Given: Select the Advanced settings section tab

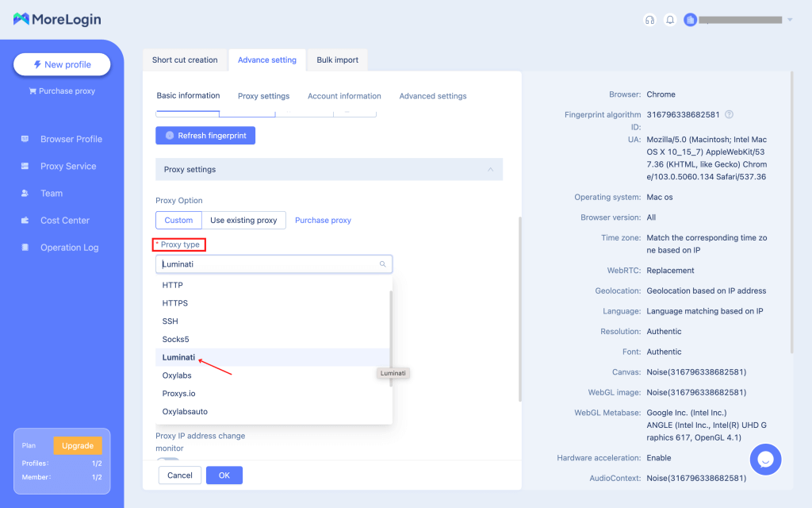Looking at the screenshot, I should pos(433,96).
